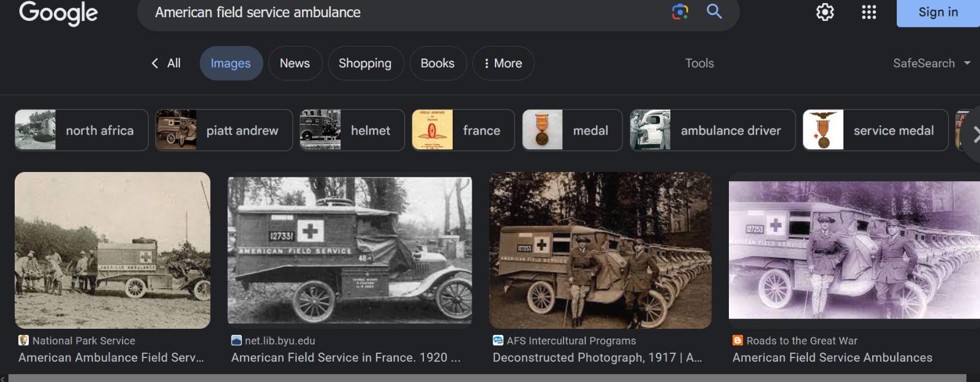Click the horizontal scrollbar at the bottom

(487, 378)
